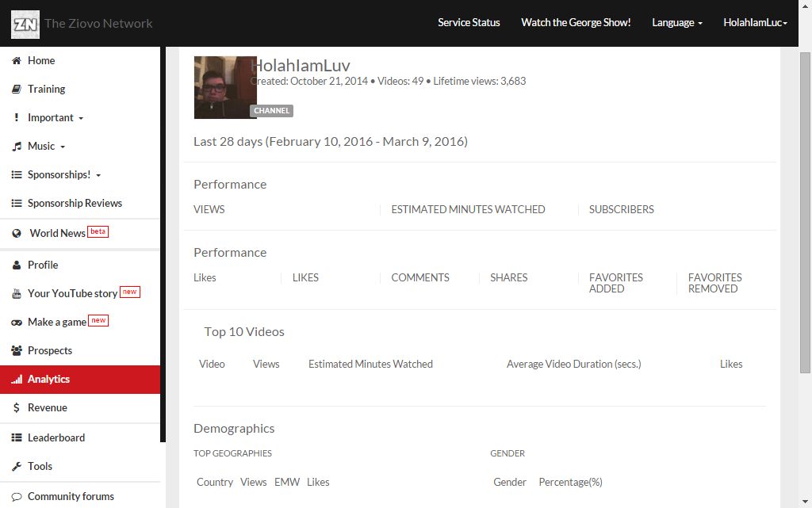Click the HolahIamLuv channel name

point(301,66)
